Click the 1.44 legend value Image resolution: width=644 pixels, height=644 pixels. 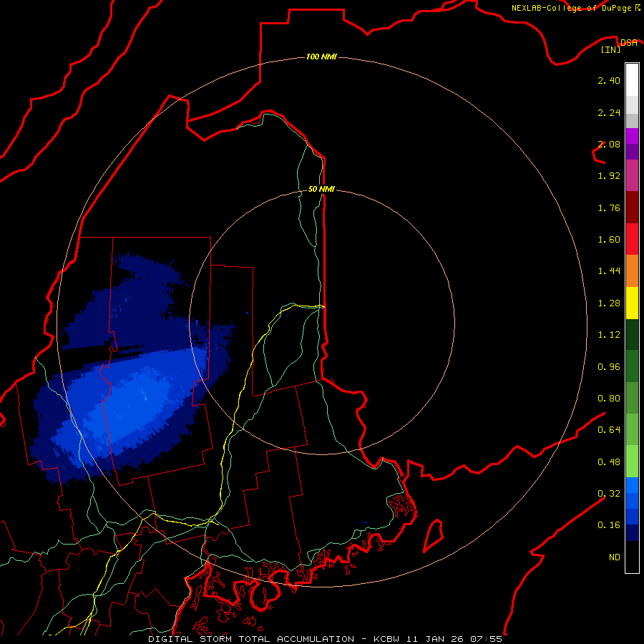[609, 271]
